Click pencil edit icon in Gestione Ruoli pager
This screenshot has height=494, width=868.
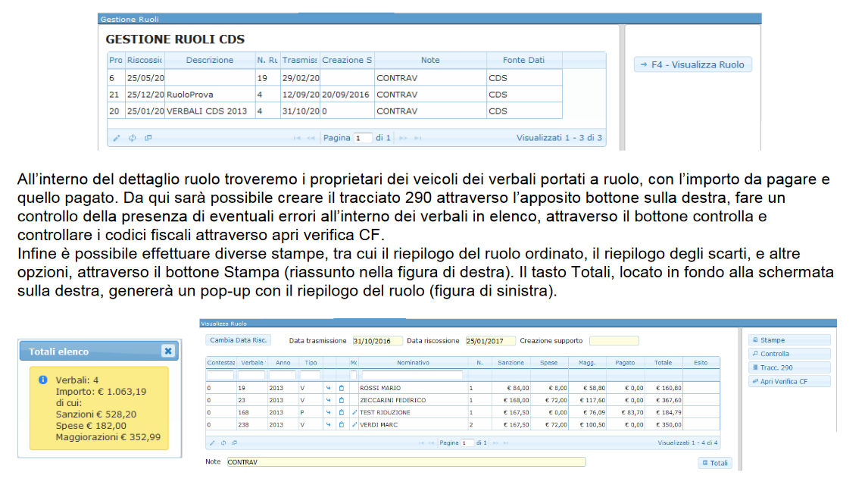[x=116, y=138]
